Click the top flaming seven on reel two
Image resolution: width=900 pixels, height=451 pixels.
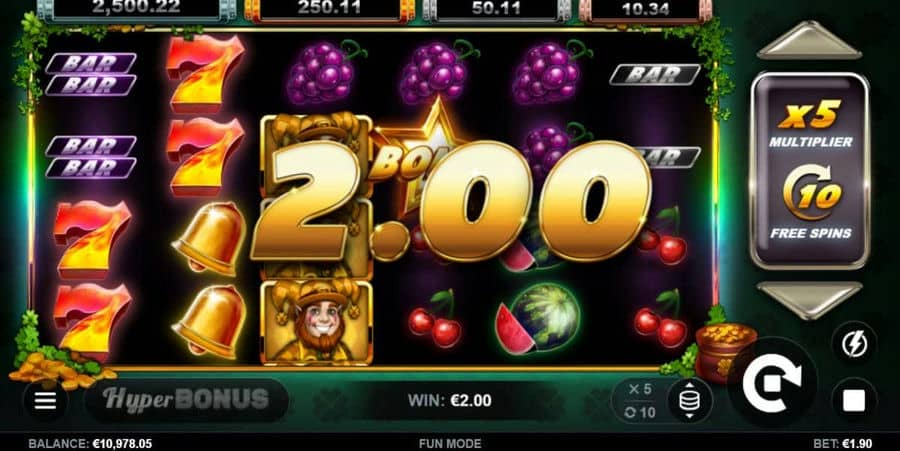205,73
